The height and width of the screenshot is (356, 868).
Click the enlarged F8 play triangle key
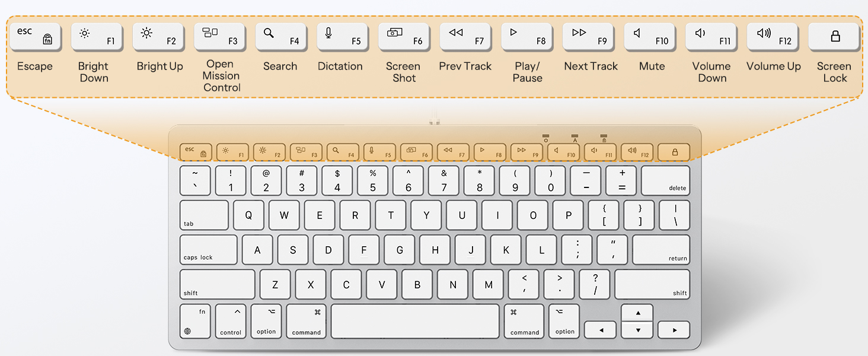tap(526, 37)
